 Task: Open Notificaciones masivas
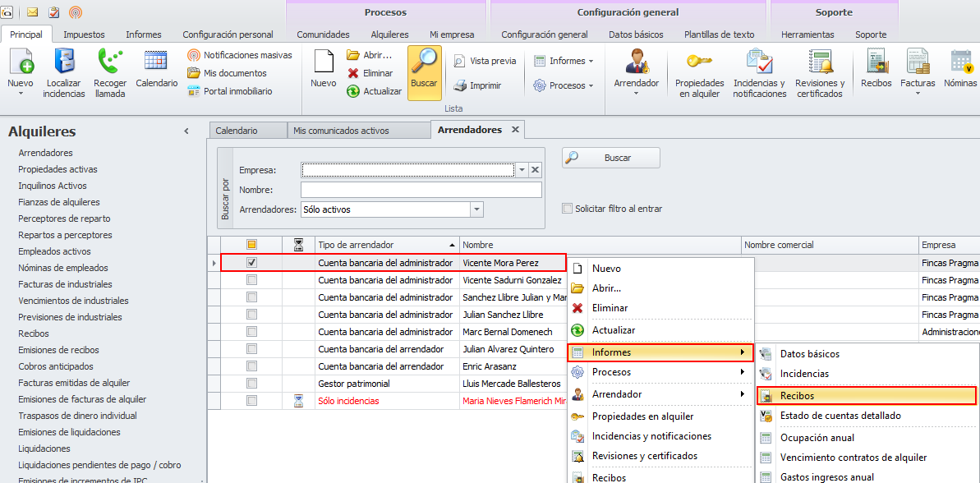pos(239,55)
